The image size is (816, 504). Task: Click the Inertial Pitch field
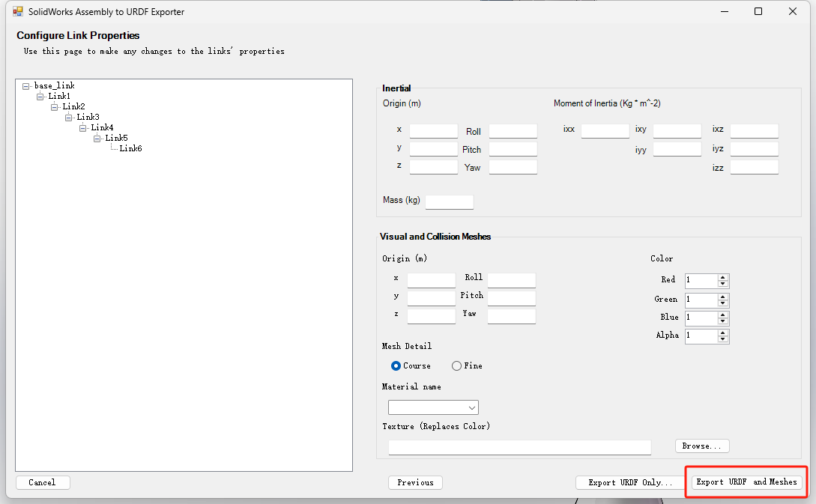513,149
